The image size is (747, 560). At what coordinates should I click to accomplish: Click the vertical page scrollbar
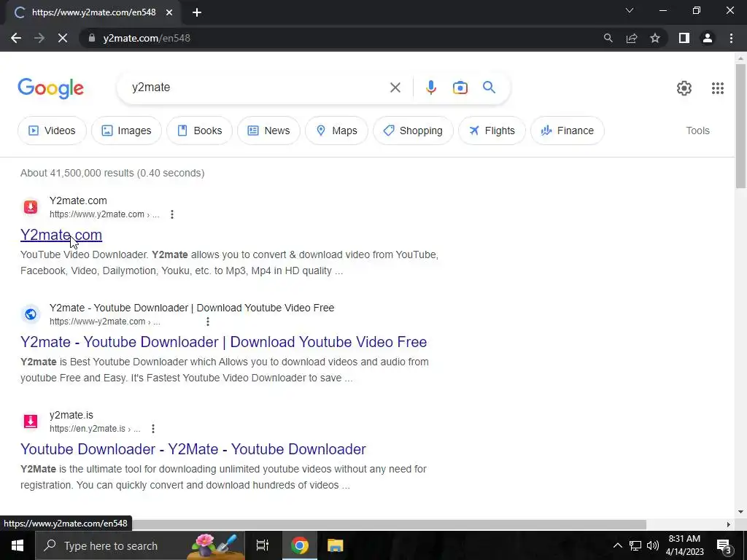(740, 125)
